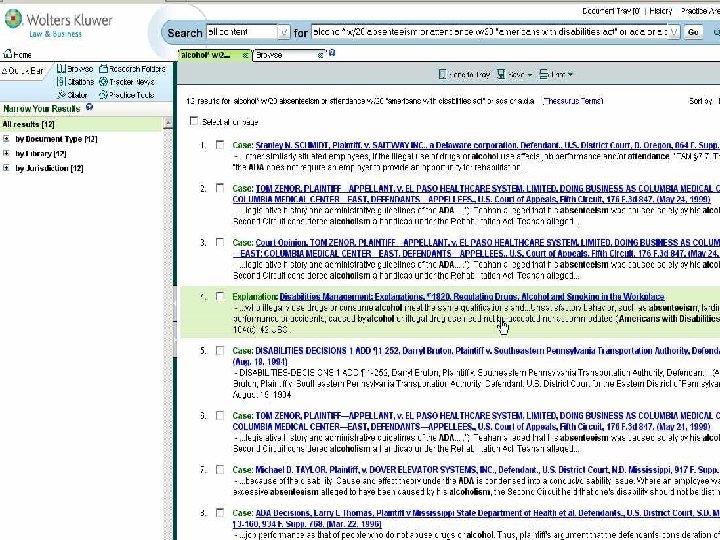The image size is (720, 540).
Task: Open result 2 Tom Zenor v. El Paso Healthcare
Action: pos(476,194)
